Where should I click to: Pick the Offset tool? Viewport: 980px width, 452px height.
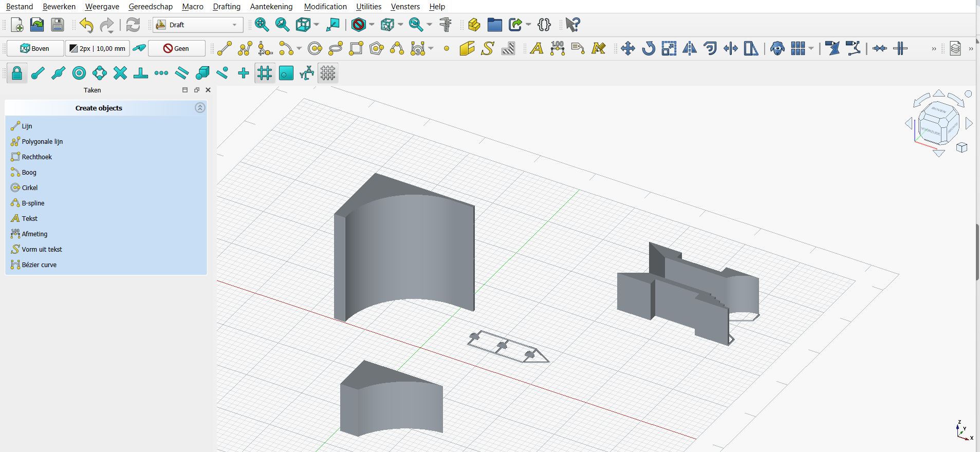pos(710,48)
